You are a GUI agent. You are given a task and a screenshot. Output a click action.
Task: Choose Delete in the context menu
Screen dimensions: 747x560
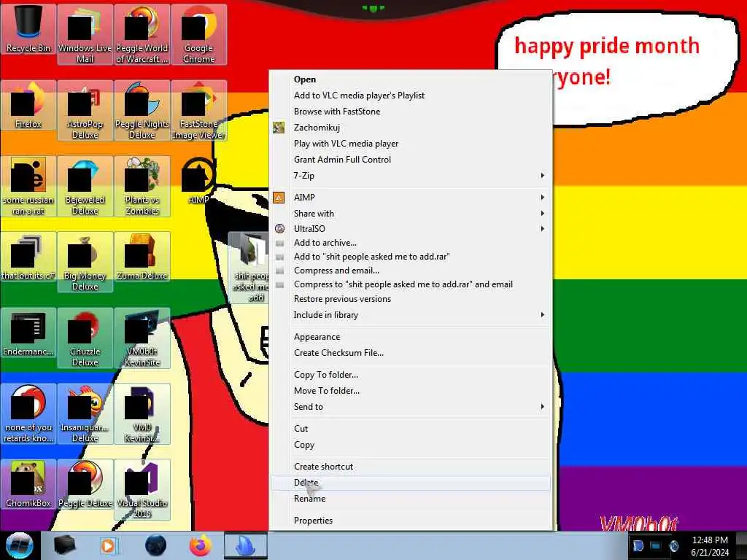click(411, 483)
